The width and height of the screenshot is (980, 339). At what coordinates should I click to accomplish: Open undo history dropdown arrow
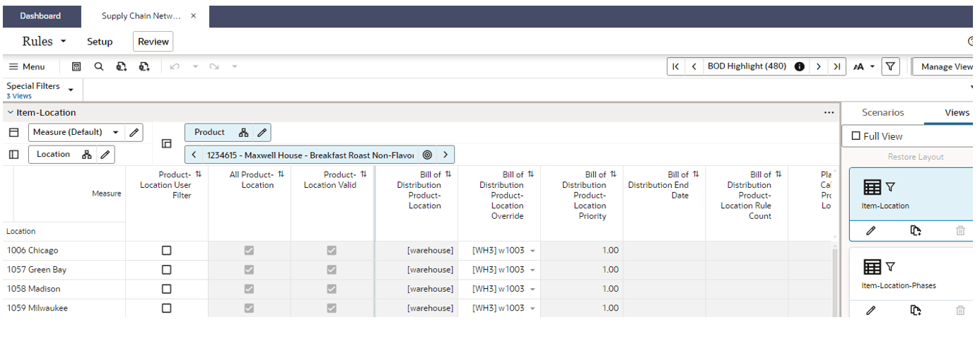195,66
